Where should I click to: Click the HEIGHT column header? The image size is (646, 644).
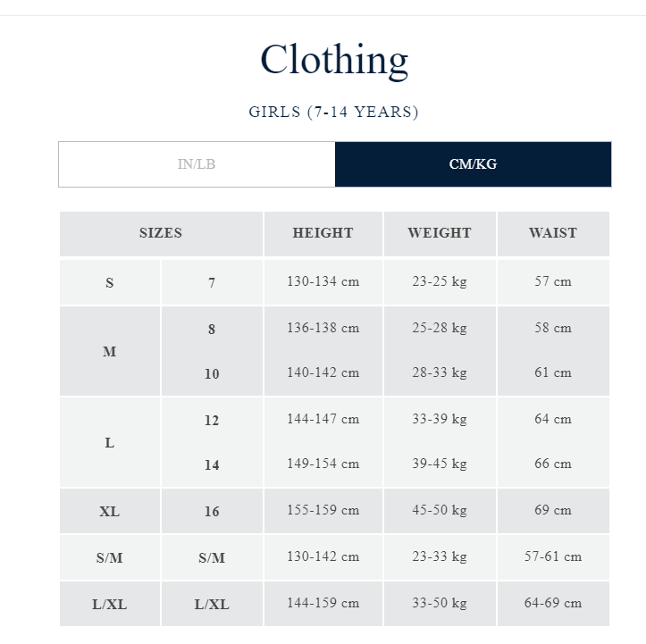(x=323, y=233)
